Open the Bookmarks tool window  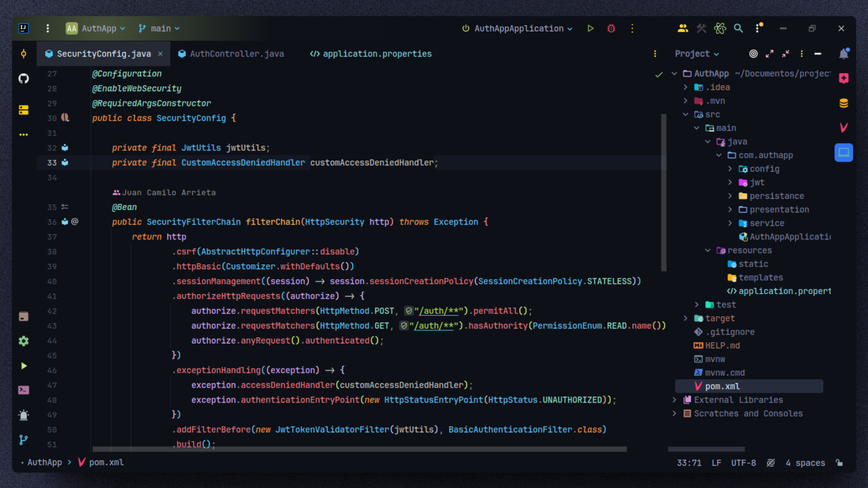(x=24, y=316)
